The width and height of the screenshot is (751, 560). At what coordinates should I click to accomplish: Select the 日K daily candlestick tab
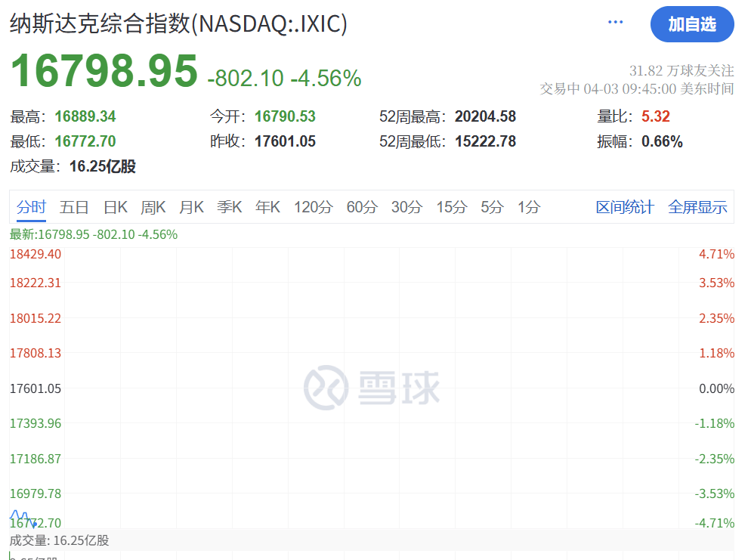(114, 206)
